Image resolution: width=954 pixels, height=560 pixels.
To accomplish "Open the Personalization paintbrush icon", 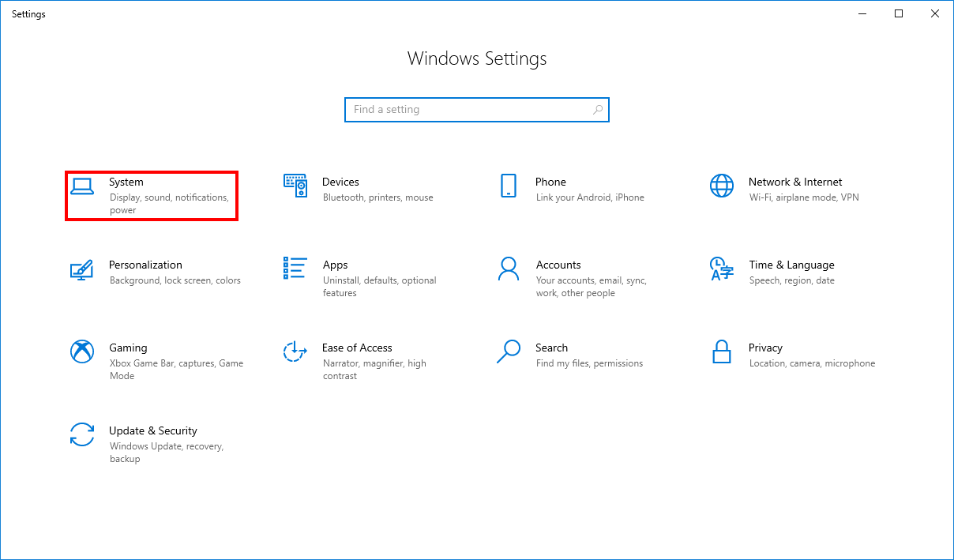I will pos(82,269).
